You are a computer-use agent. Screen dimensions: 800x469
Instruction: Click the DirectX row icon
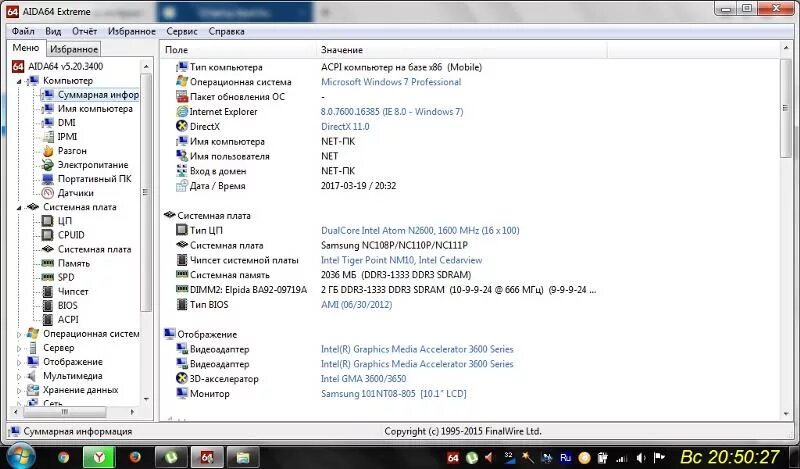pos(182,126)
